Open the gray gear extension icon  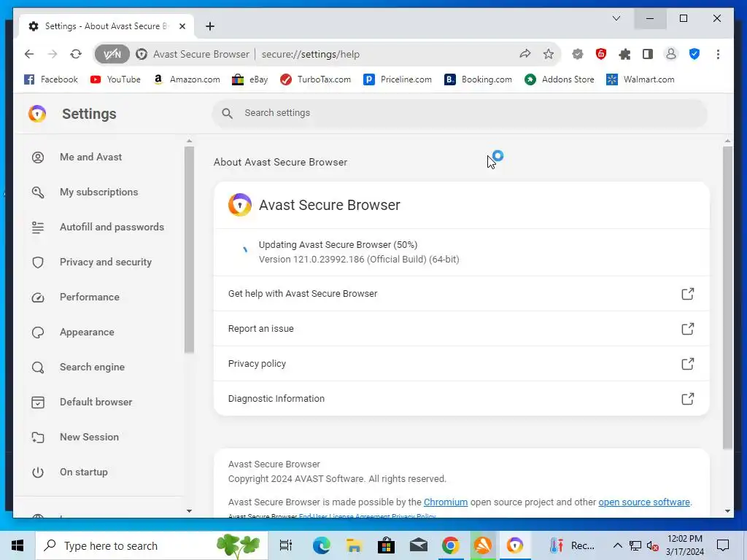point(578,54)
